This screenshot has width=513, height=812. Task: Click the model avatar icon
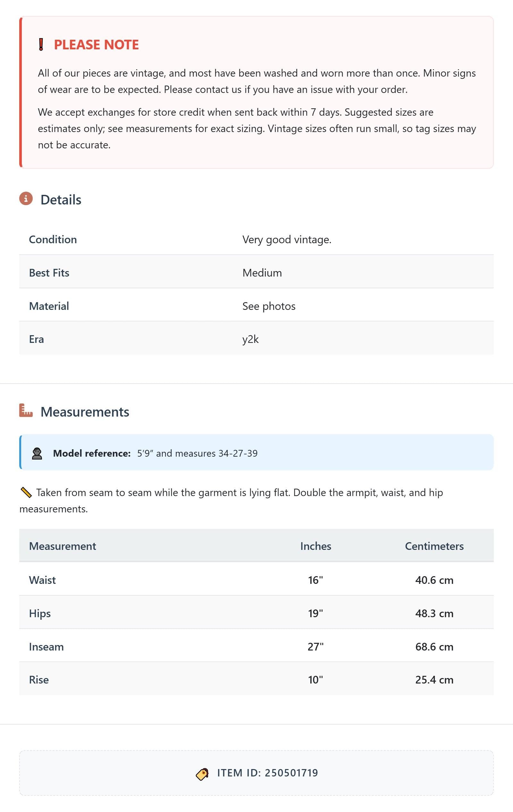point(37,453)
